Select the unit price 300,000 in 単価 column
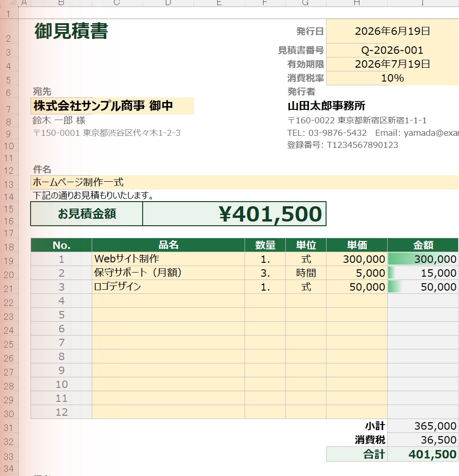459x476 pixels. tap(357, 259)
